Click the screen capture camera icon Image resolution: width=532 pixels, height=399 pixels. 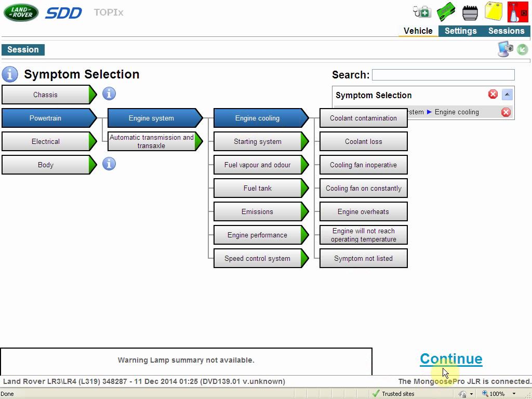(505, 49)
